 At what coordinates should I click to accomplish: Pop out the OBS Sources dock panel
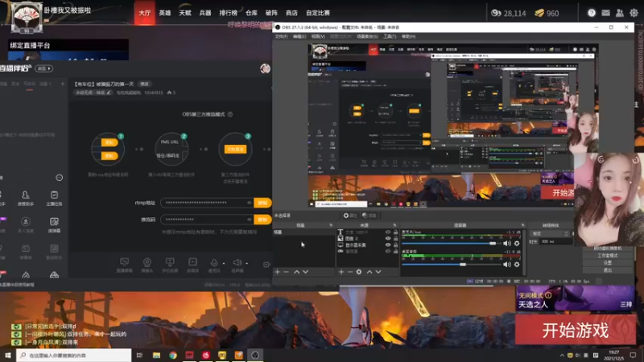[394, 225]
